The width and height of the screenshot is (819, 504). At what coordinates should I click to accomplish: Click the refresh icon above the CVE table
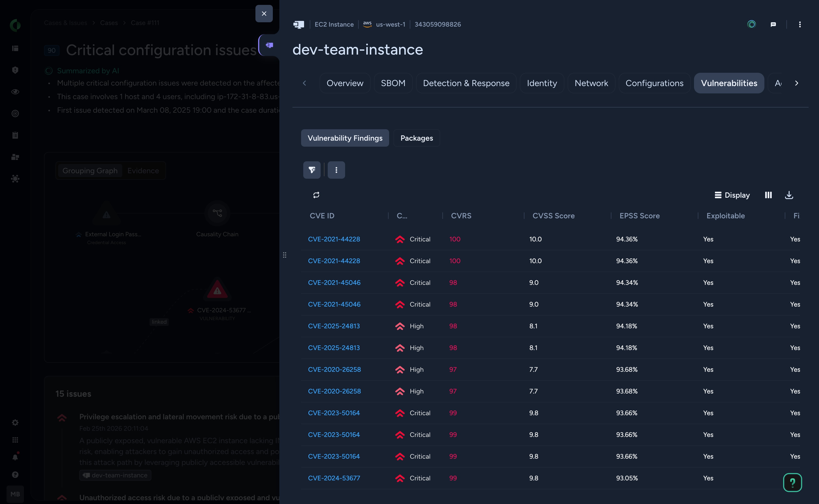(316, 195)
